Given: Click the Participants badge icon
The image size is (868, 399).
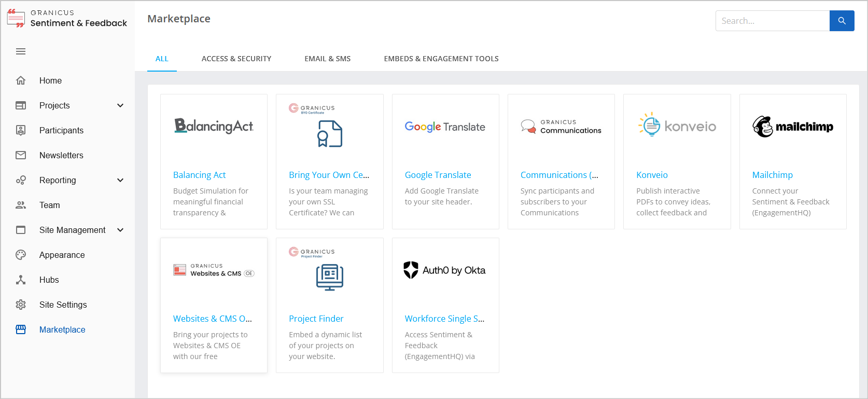Looking at the screenshot, I should [21, 130].
